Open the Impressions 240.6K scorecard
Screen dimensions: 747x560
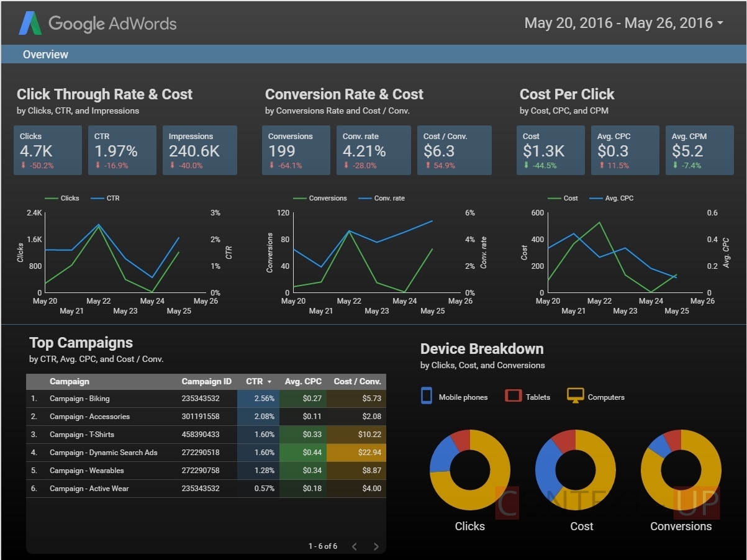[200, 150]
